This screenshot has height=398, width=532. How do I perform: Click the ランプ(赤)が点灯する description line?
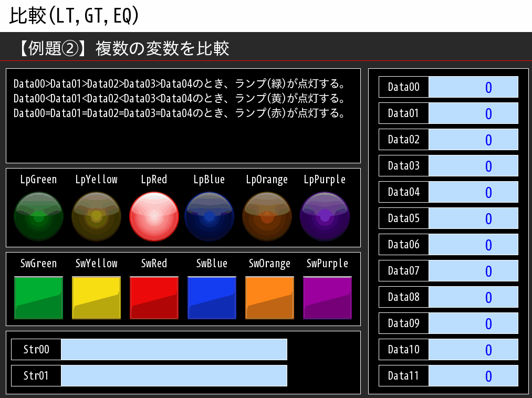[x=179, y=113]
